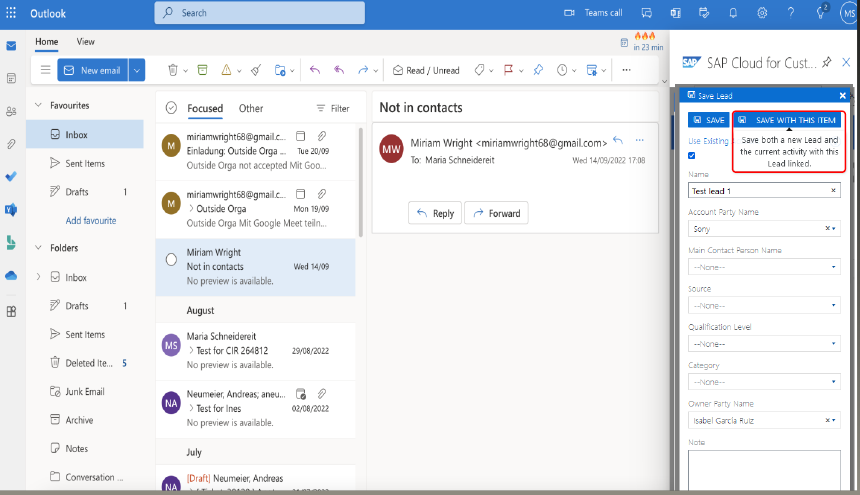Switch to View tab

click(x=86, y=42)
